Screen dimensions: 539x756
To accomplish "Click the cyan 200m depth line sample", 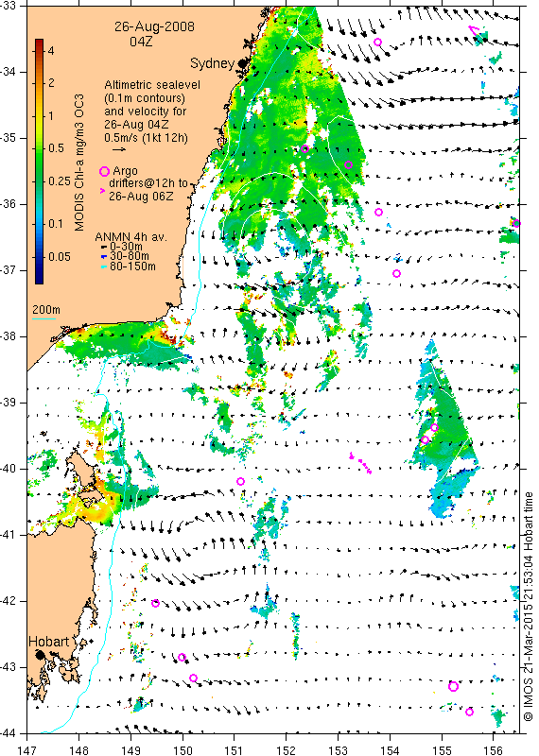I will point(44,318).
